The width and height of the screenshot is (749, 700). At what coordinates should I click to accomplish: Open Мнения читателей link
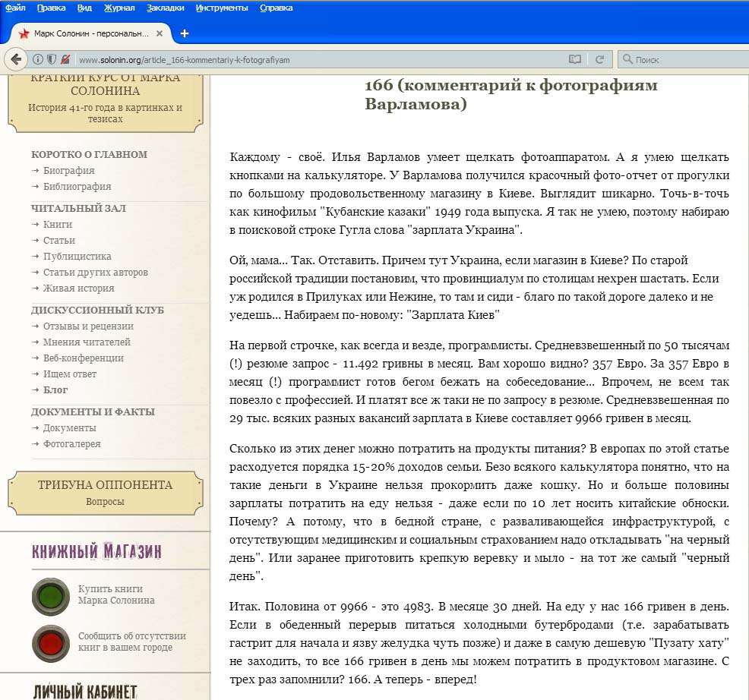[x=87, y=342]
